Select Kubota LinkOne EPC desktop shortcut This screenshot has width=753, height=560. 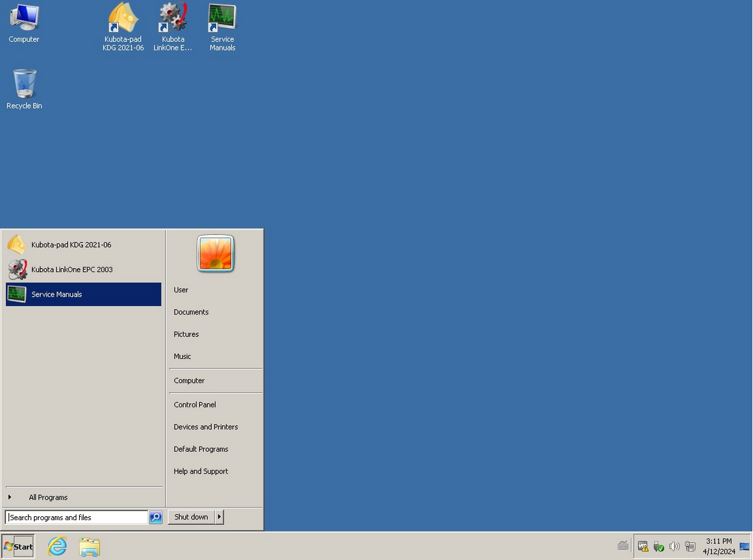tap(173, 27)
